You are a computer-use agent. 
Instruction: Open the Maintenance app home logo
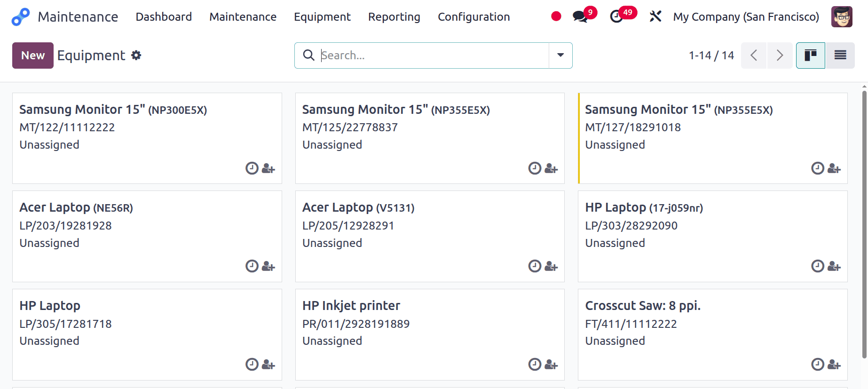point(21,17)
